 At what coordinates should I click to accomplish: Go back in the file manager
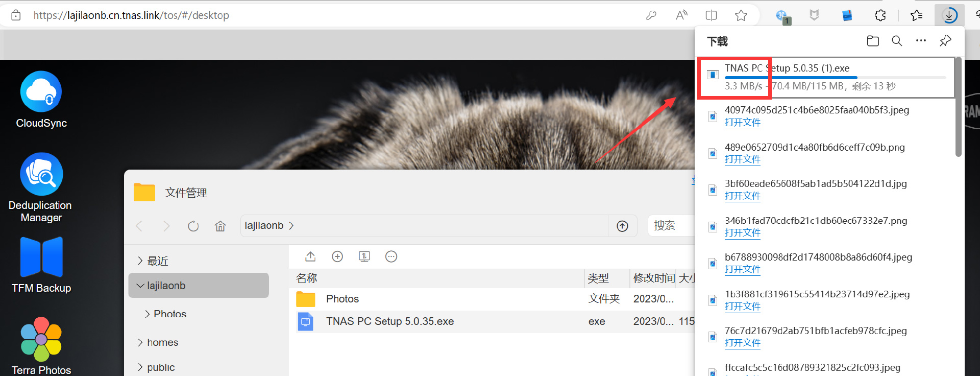[x=139, y=226]
